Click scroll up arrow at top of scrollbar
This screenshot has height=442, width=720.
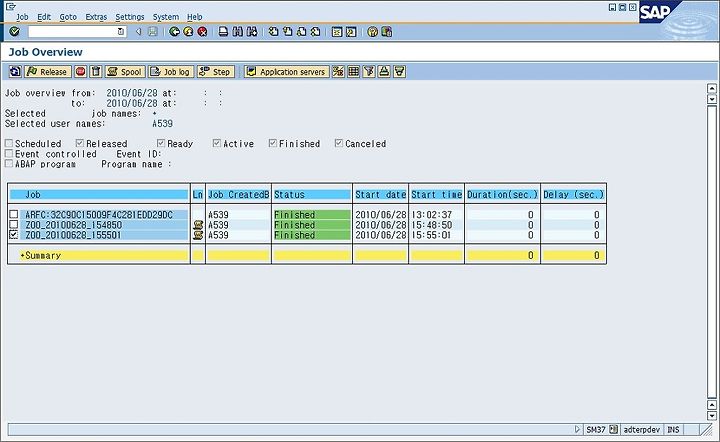click(712, 89)
